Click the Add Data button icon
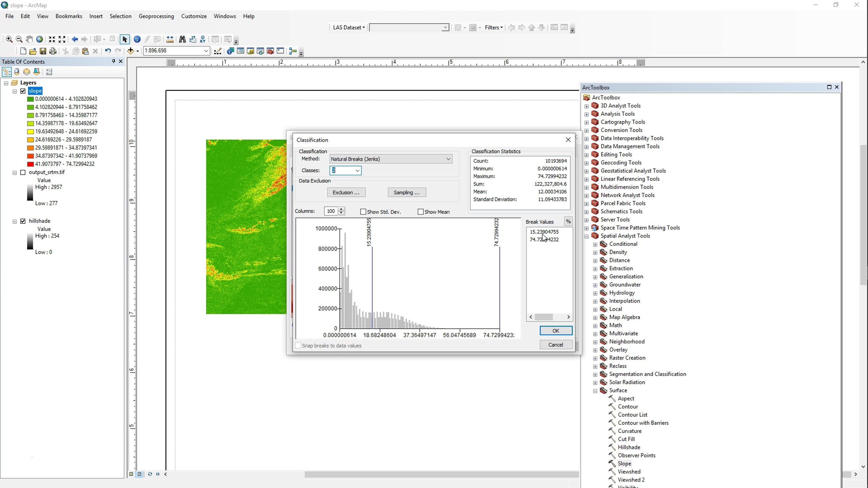Viewport: 868px width, 488px height. [131, 51]
